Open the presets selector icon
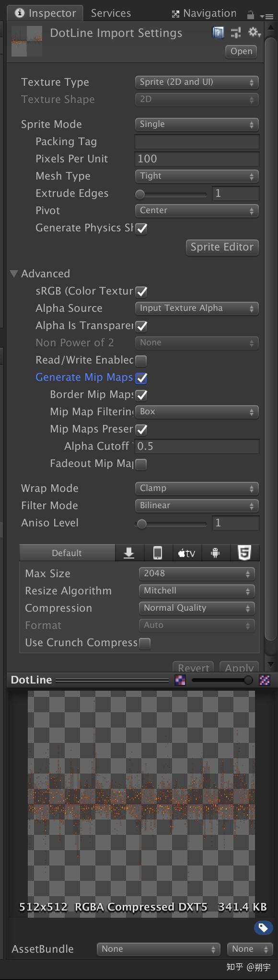The image size is (278, 980). 235,33
